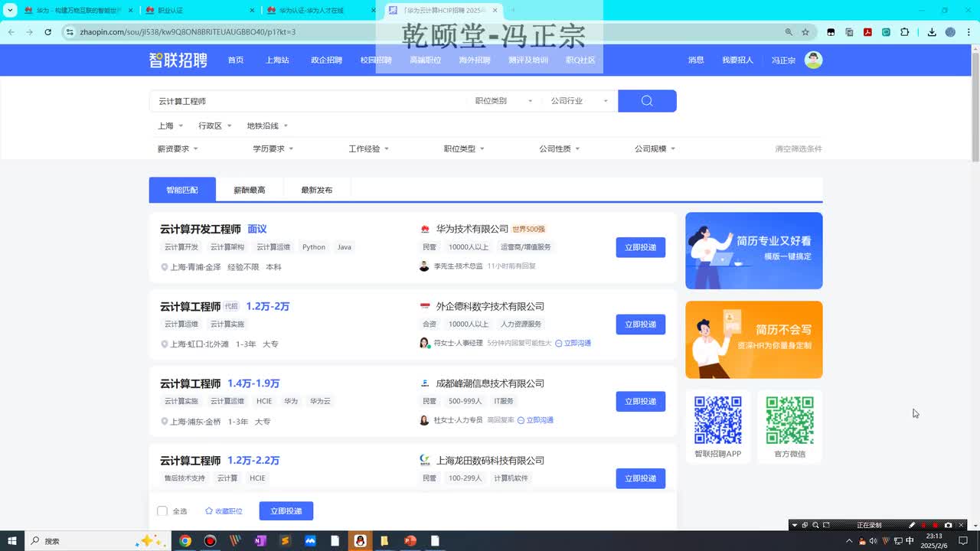The image size is (980, 551).
Task: Click the 简历不会写 banner
Action: (x=754, y=340)
